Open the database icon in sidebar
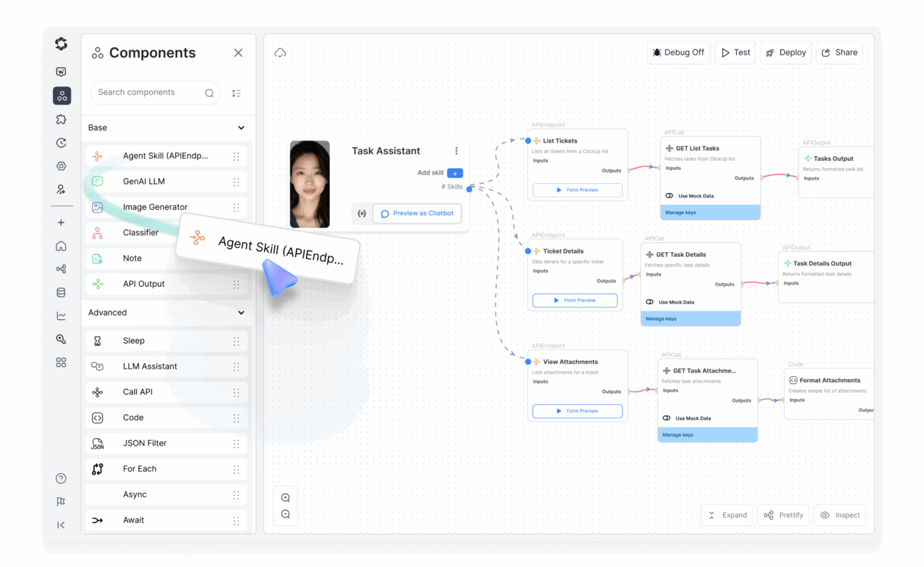The height and width of the screenshot is (567, 924). pos(61,293)
